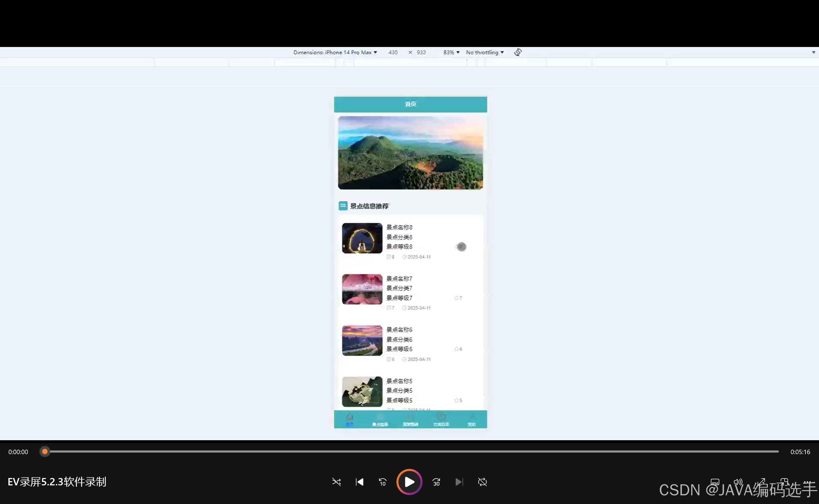
Task: Go to next track
Action: (x=459, y=482)
